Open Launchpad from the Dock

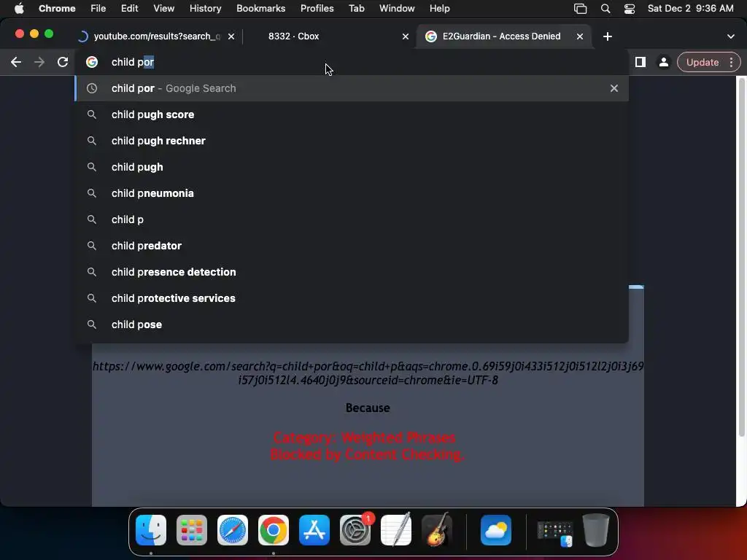tap(192, 530)
